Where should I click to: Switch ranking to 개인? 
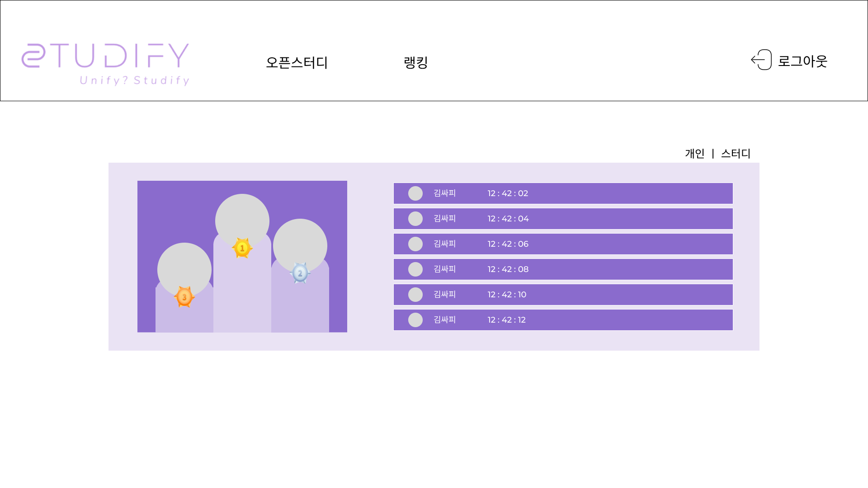pyautogui.click(x=694, y=154)
